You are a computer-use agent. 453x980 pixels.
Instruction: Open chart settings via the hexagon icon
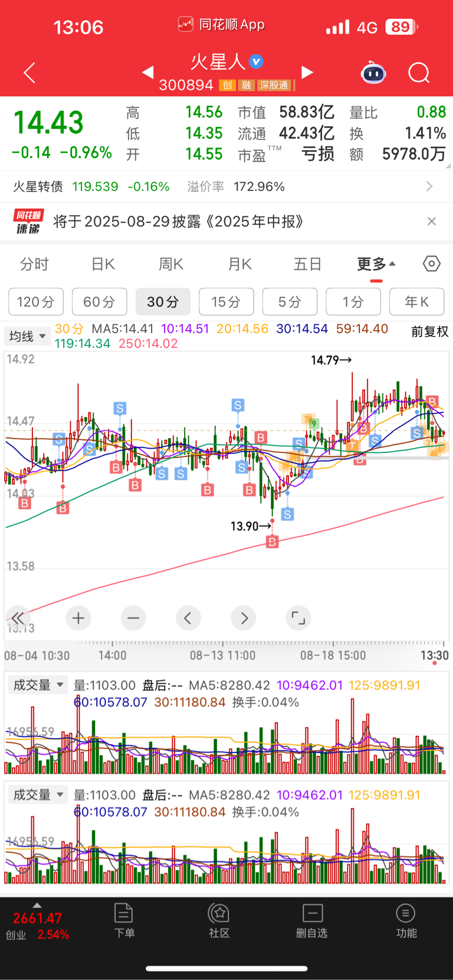point(432,264)
